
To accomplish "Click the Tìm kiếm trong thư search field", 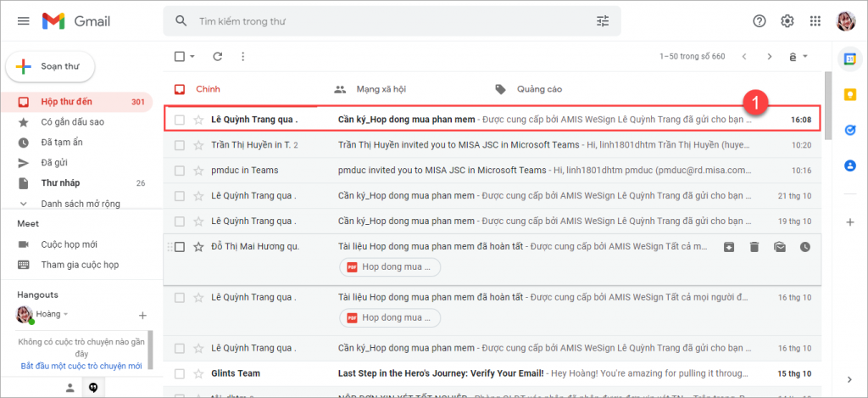I will pyautogui.click(x=393, y=21).
